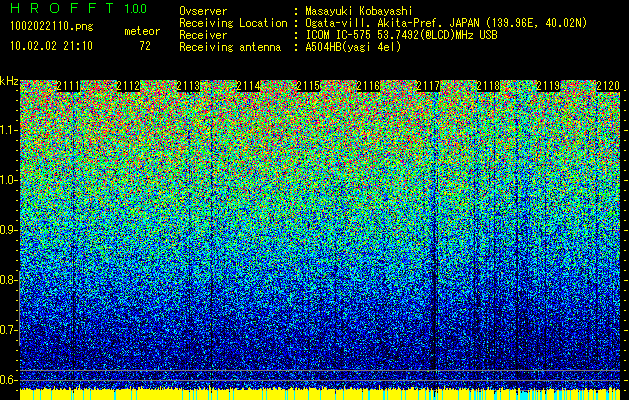Click the Receiving Location label
The width and height of the screenshot is (629, 400).
coord(233,23)
